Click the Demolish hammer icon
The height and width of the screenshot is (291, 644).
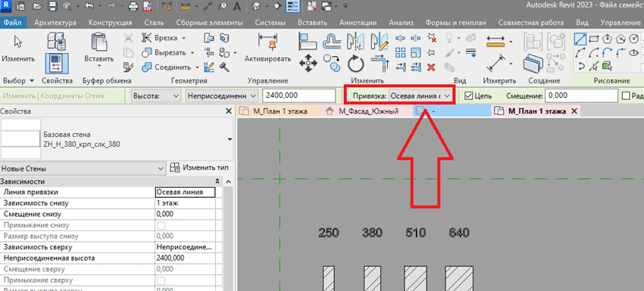(224, 66)
